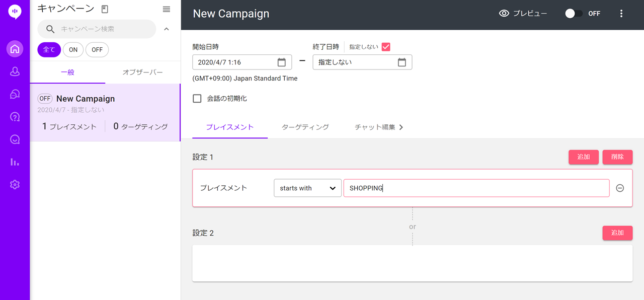644x300 pixels.
Task: Open the bar chart analytics sidebar icon
Action: pyautogui.click(x=15, y=162)
